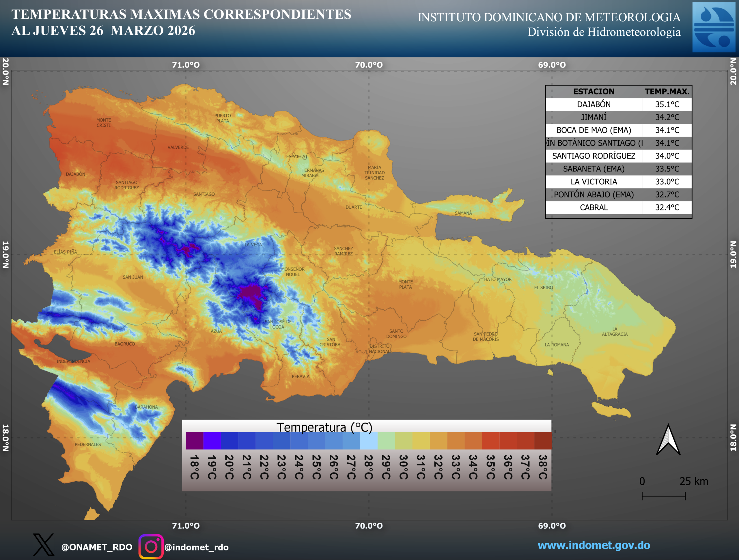Image resolution: width=739 pixels, height=560 pixels.
Task: Select the 28°C light blue swatch
Action: point(369,440)
